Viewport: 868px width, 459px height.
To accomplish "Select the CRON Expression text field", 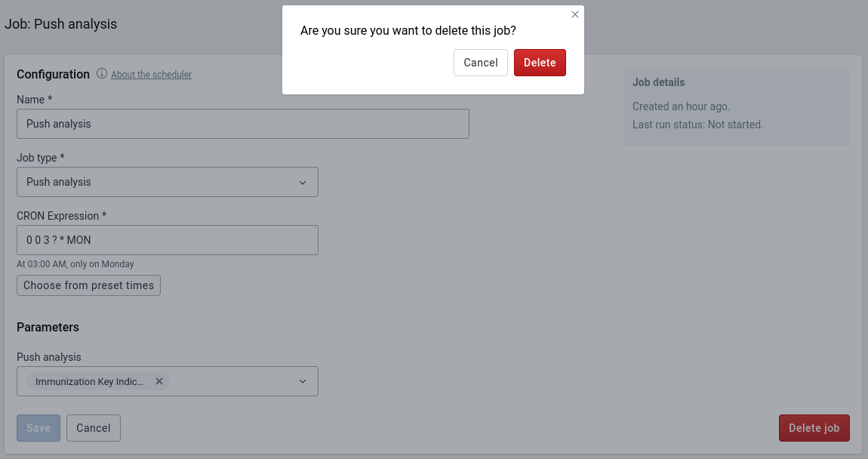I will coord(168,239).
